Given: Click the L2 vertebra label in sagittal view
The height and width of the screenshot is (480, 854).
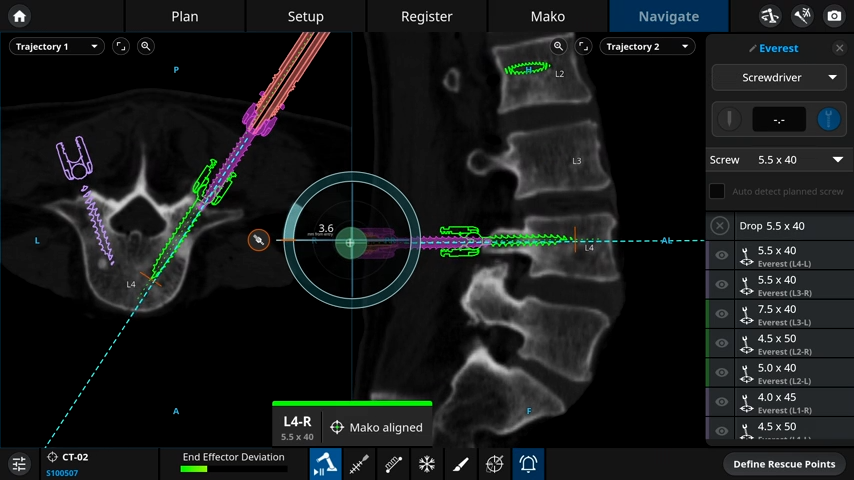Looking at the screenshot, I should 559,74.
